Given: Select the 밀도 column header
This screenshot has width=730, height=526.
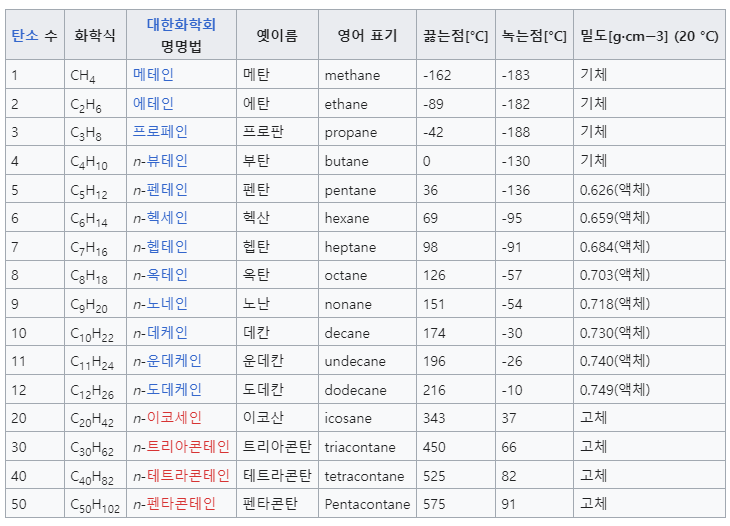Looking at the screenshot, I should [x=649, y=35].
